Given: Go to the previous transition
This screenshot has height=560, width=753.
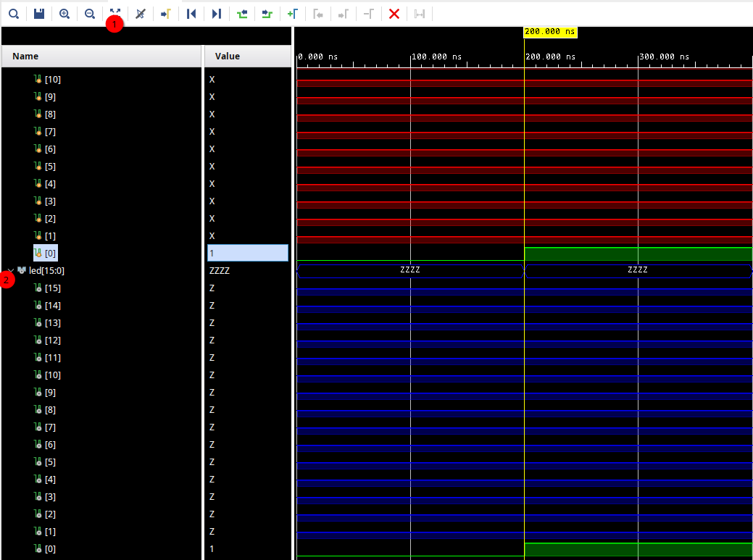Looking at the screenshot, I should point(242,14).
